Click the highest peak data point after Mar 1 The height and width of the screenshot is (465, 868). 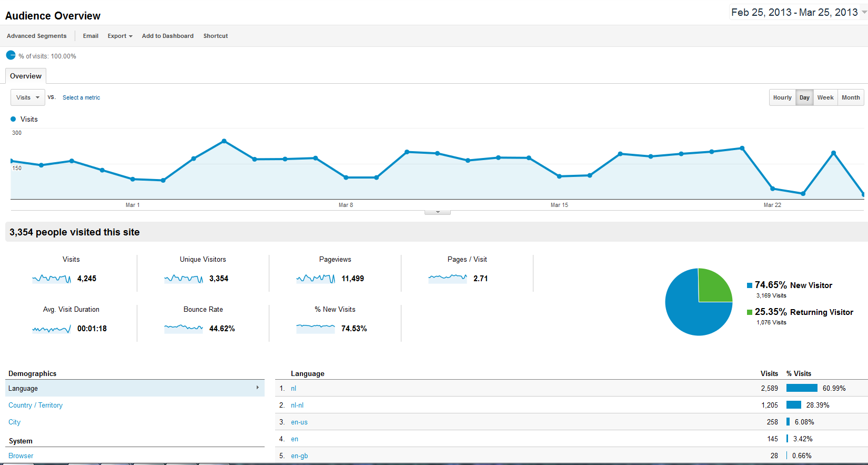pos(224,141)
